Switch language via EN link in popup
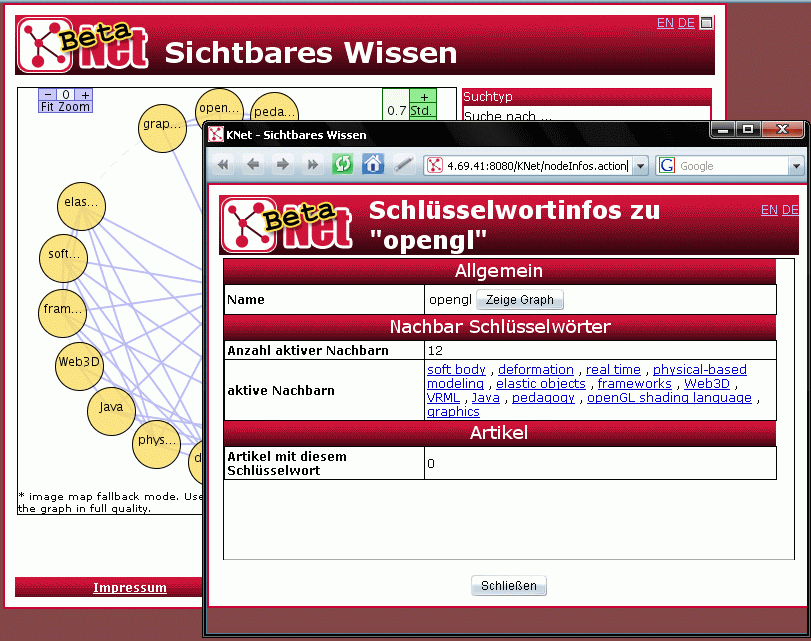This screenshot has height=641, width=811. pos(769,210)
